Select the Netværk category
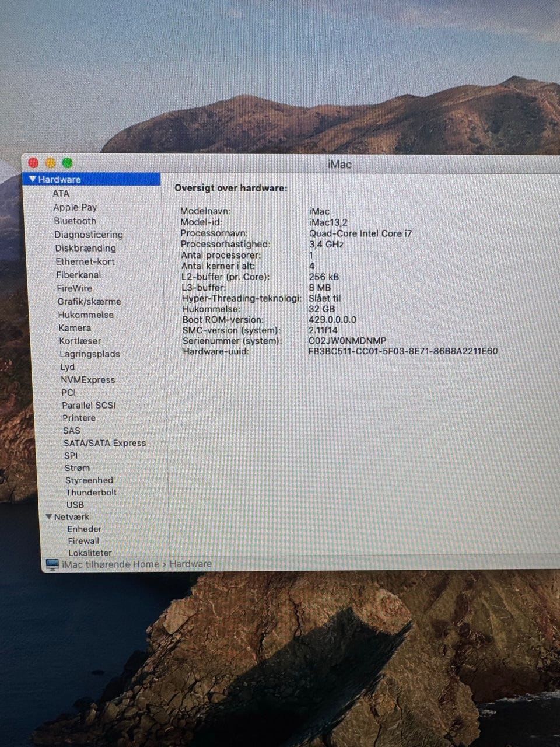Viewport: 560px width, 747px height. pos(72,517)
